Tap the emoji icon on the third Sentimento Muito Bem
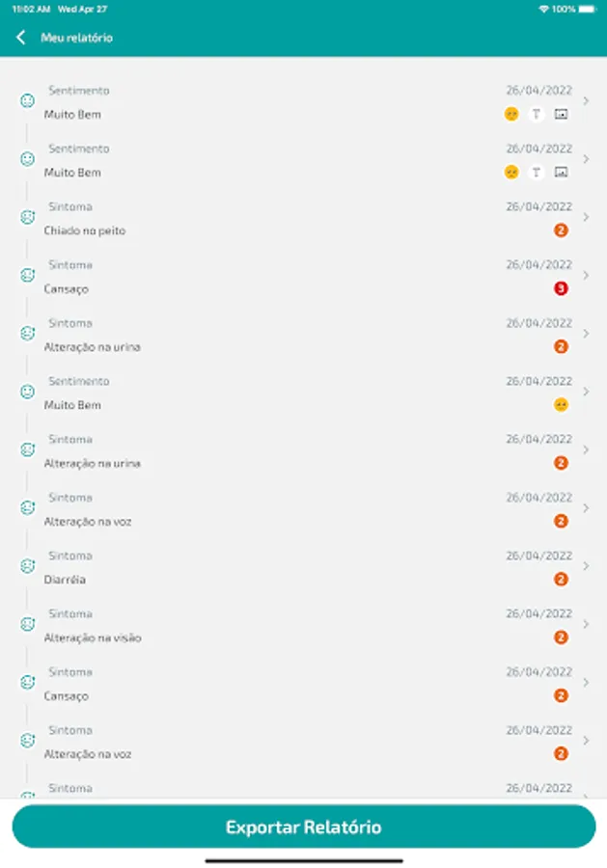The height and width of the screenshot is (868, 607). point(561,403)
